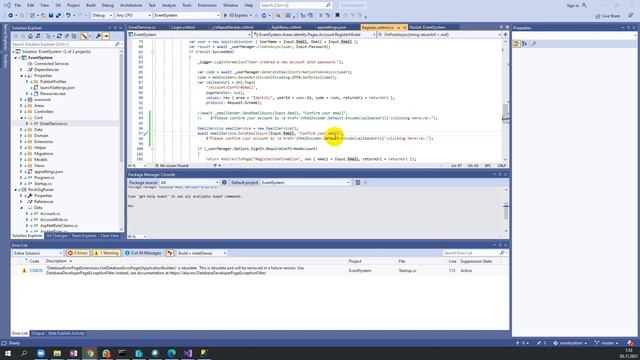Open the Extensions menu
Screen dimensions: 640x360
click(207, 5)
